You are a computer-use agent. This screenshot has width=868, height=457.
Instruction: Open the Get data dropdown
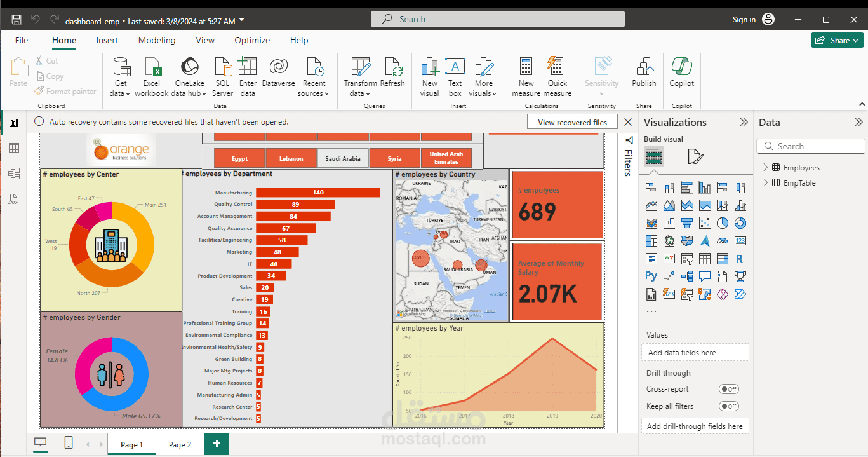coord(121,77)
